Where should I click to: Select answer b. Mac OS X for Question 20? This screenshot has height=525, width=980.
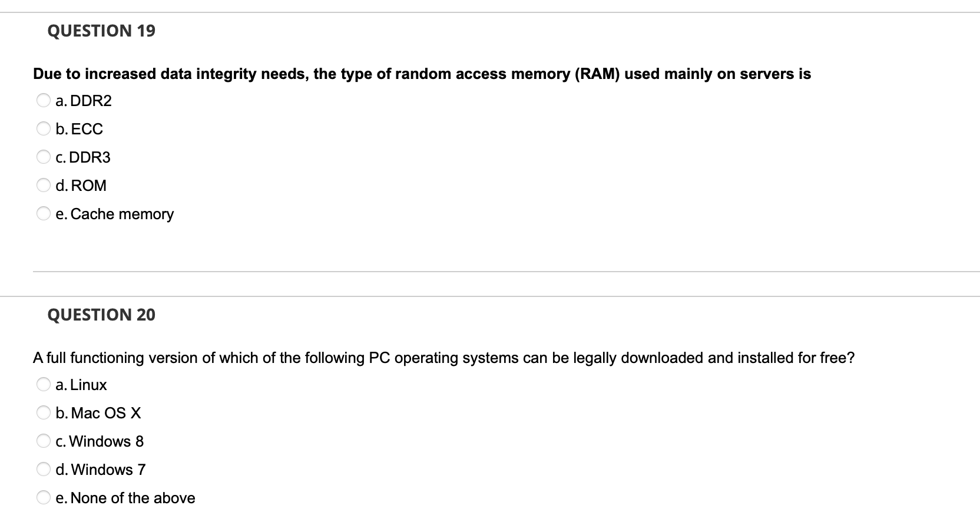pos(44,412)
